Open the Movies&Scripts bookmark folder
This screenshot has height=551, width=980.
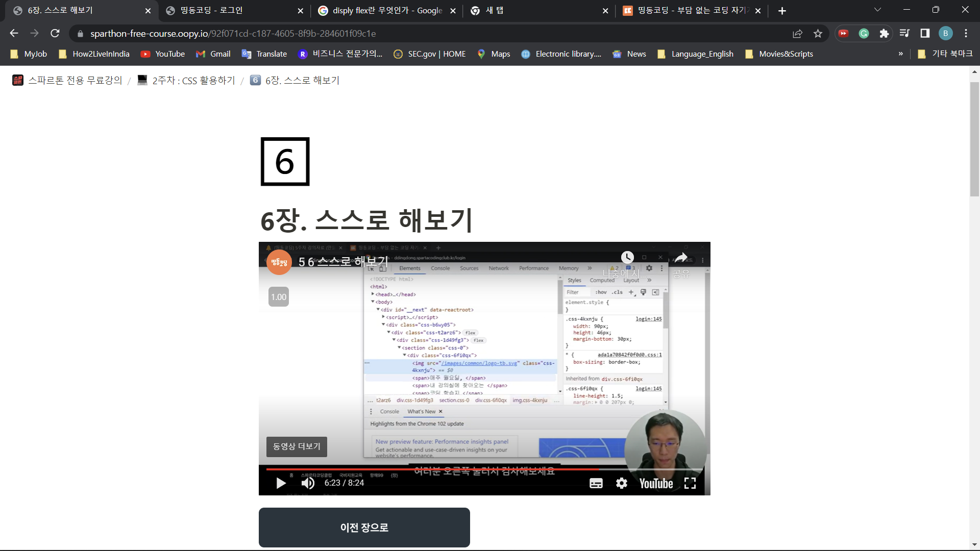click(779, 54)
